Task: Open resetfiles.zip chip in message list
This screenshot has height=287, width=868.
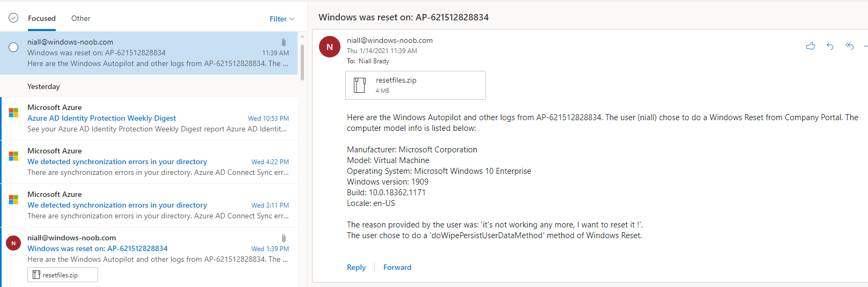Action: [63, 275]
